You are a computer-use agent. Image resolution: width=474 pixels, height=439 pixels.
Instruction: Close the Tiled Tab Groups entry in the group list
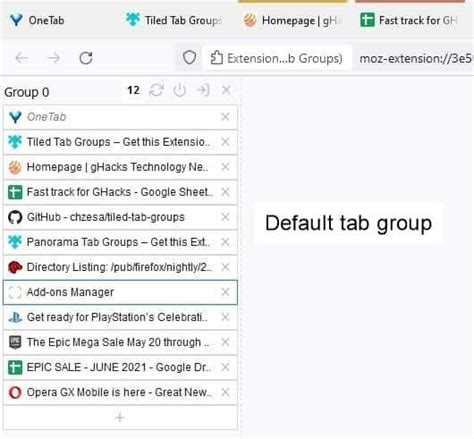(x=225, y=142)
